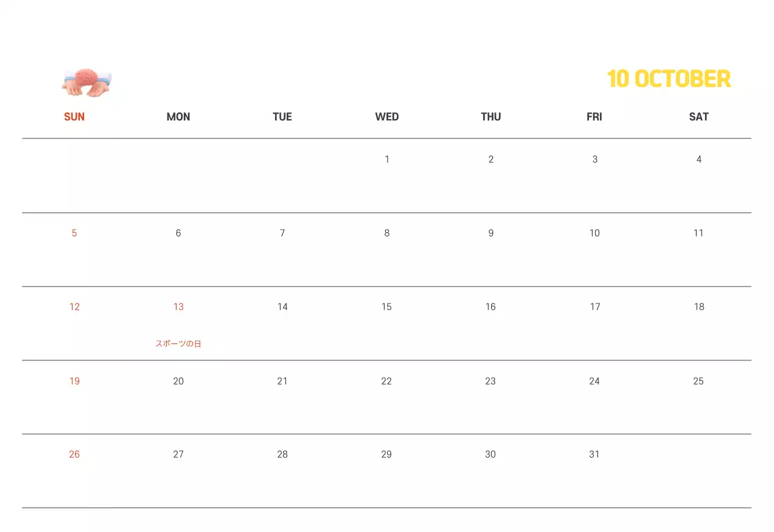Click the スポーツの日 holiday label
Screen dimensions: 774x532
click(x=178, y=343)
